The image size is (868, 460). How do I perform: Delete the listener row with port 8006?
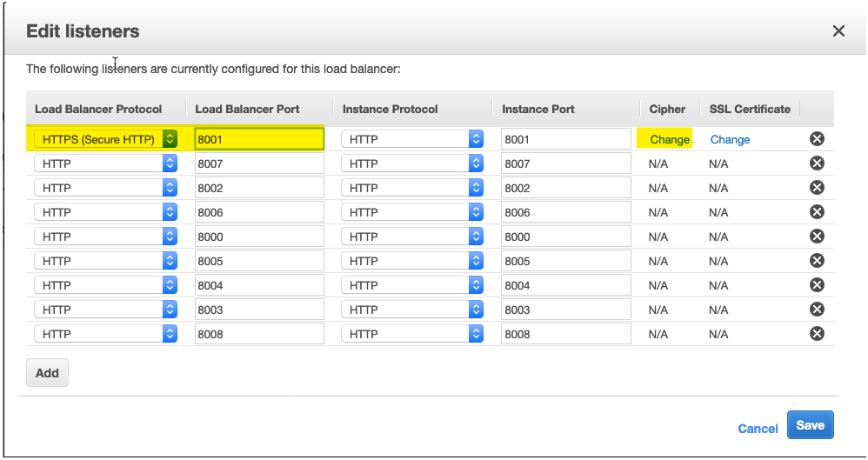tap(817, 212)
